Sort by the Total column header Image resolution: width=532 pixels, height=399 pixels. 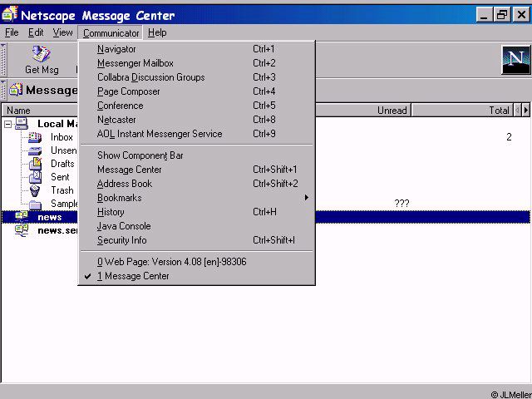pyautogui.click(x=462, y=111)
